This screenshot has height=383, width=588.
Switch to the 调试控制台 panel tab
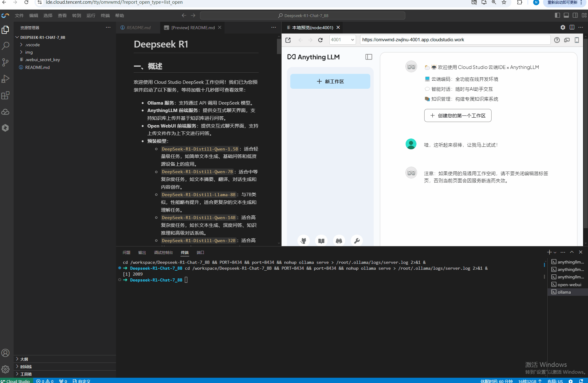coord(163,253)
